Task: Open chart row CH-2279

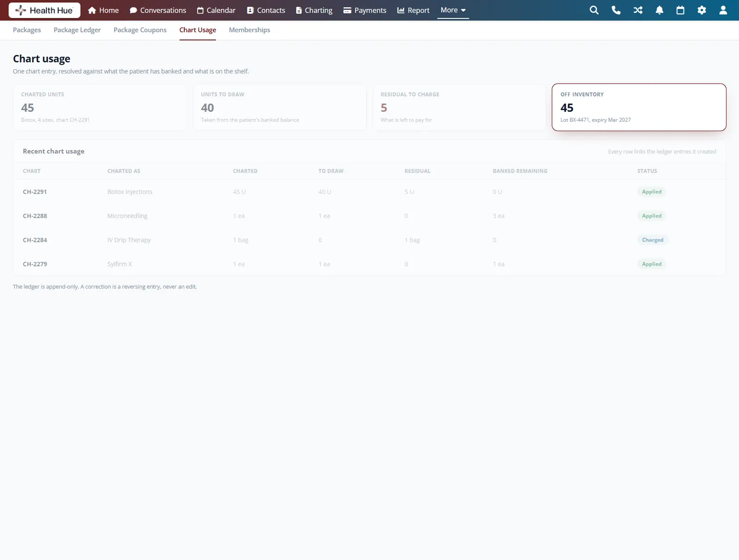Action: (x=369, y=264)
